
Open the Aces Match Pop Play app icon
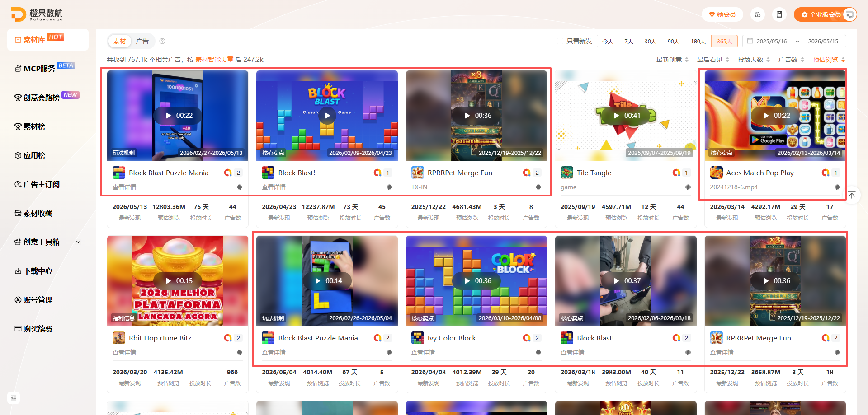717,173
